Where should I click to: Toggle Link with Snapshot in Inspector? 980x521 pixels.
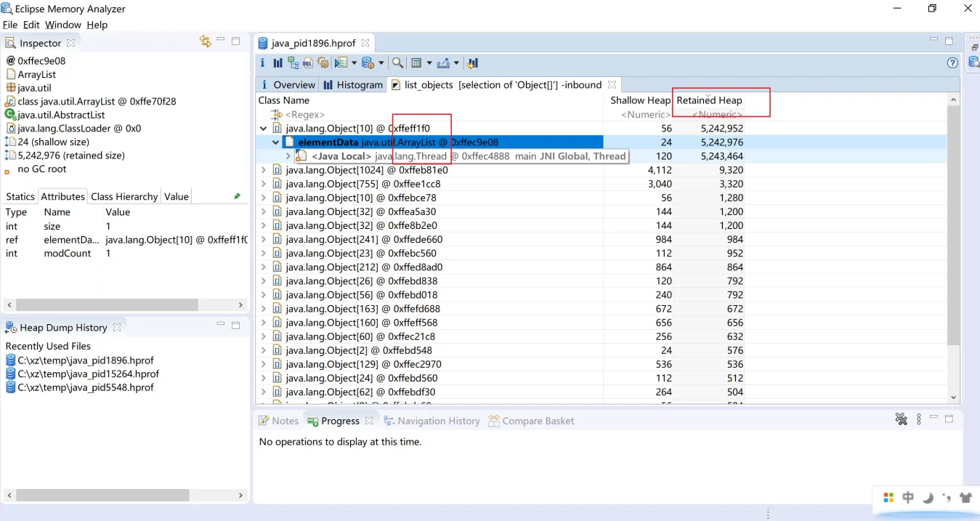click(206, 41)
